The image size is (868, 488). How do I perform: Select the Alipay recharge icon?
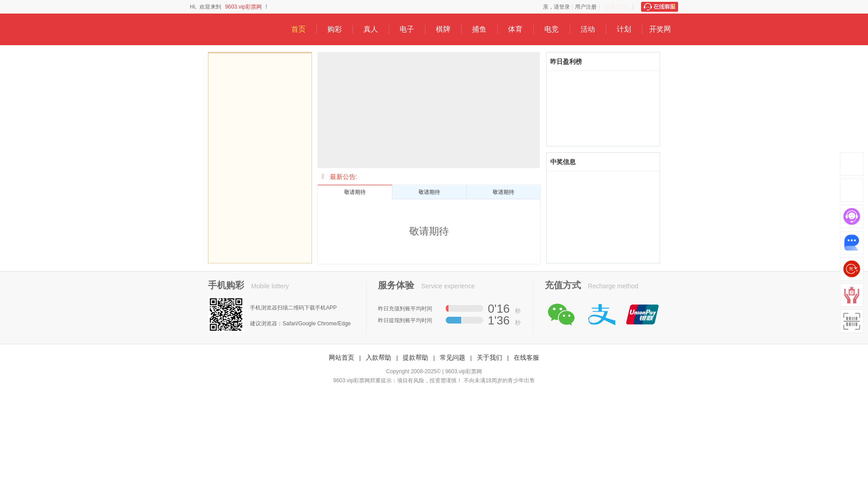coord(602,314)
